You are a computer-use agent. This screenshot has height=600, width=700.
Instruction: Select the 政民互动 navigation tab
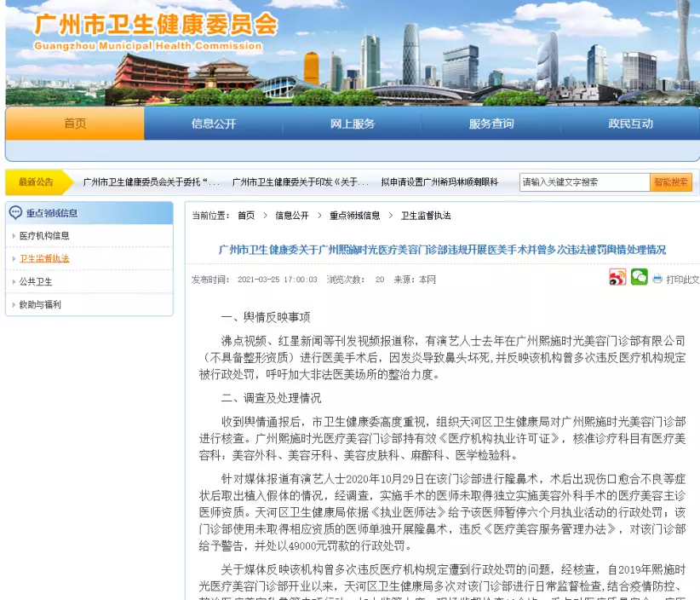coord(629,124)
